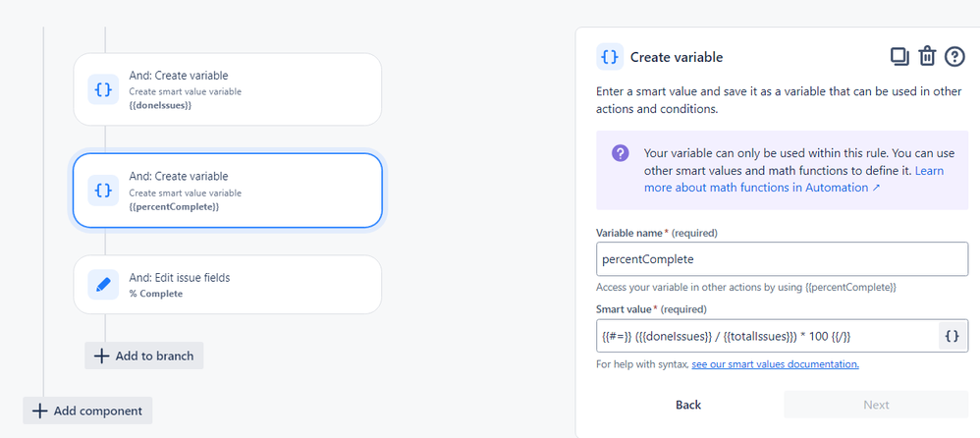Click the plus icon beside Add to branch
The height and width of the screenshot is (438, 980).
(100, 356)
